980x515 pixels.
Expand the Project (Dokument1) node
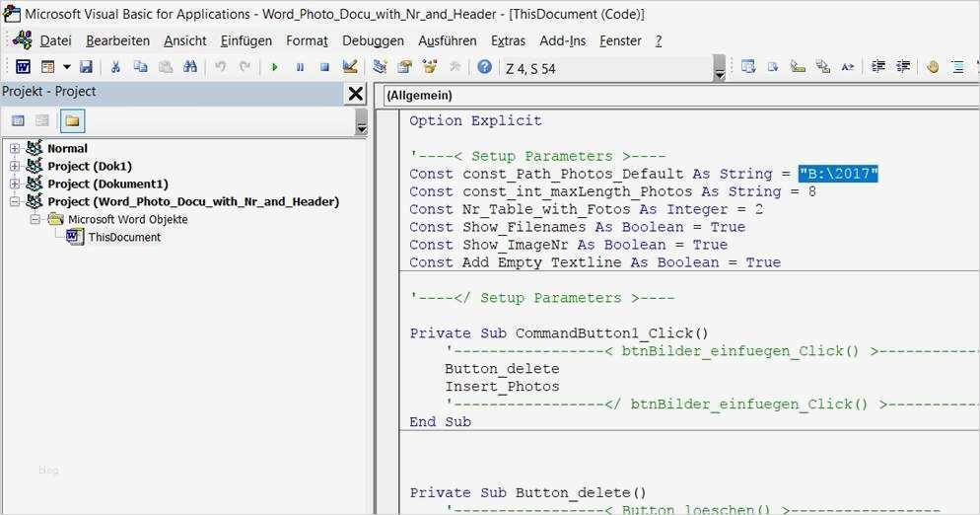click(x=15, y=184)
